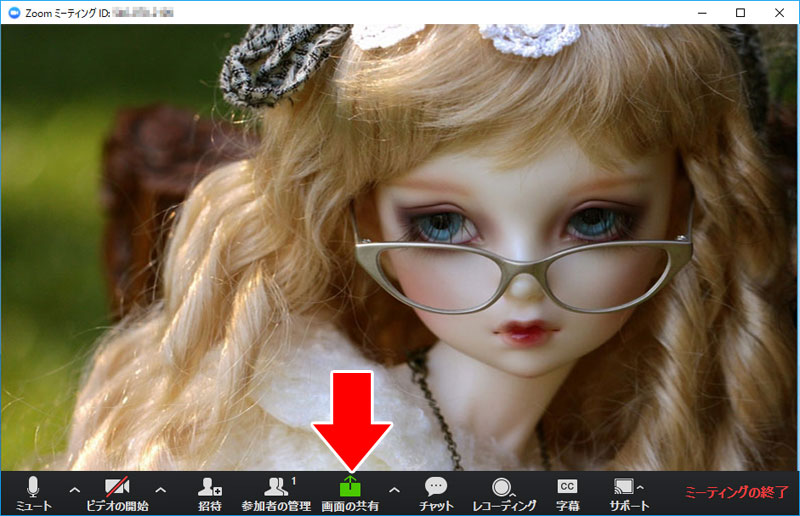Expand share options chevron beside 画面の共有

tap(394, 489)
